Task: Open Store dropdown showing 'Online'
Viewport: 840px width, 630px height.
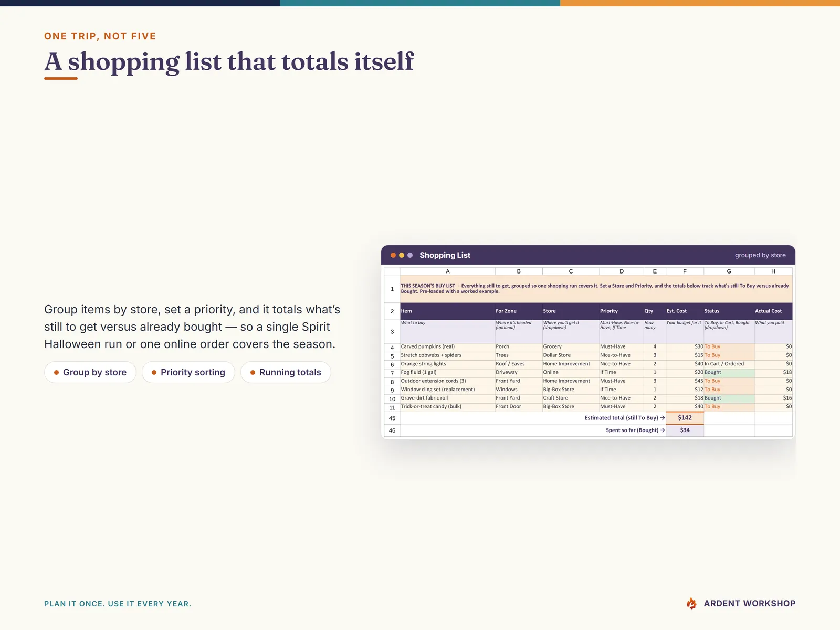Action: point(571,372)
